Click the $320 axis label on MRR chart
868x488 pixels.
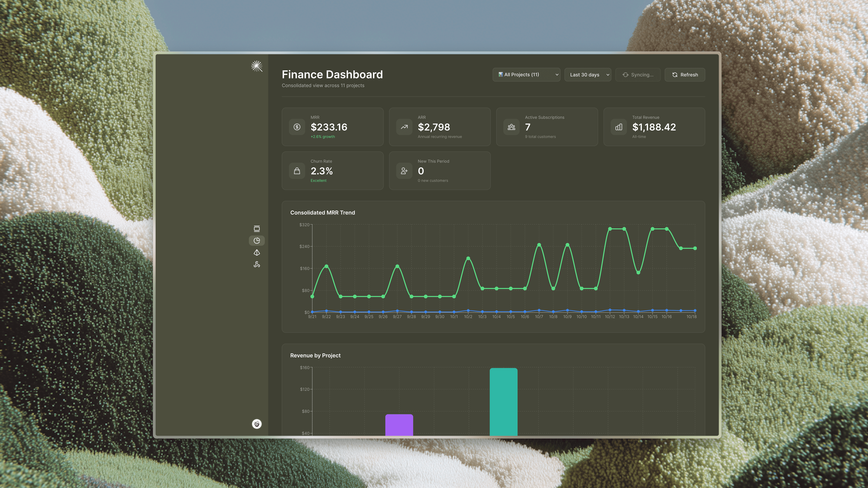coord(304,225)
